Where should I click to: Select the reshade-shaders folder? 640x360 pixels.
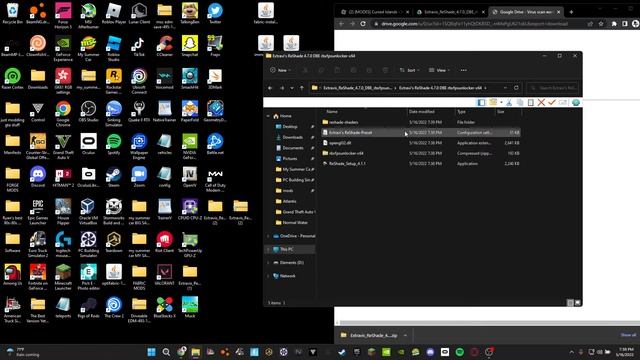[x=420, y=122]
